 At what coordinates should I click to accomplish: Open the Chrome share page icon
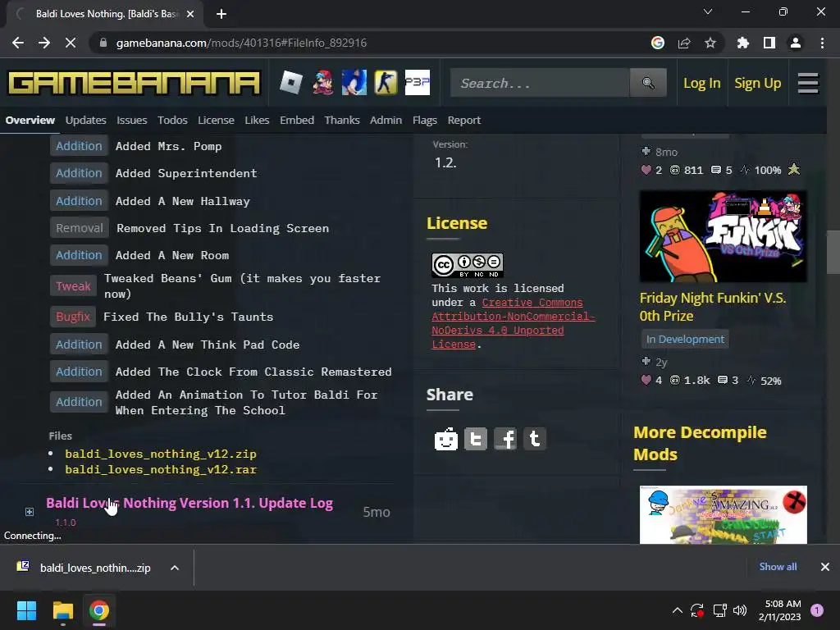click(x=684, y=43)
